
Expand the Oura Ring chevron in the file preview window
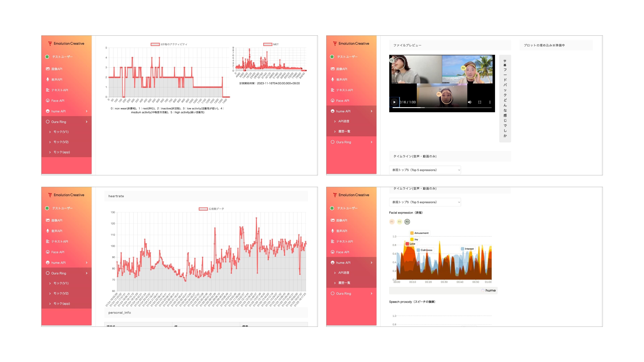[x=372, y=142]
